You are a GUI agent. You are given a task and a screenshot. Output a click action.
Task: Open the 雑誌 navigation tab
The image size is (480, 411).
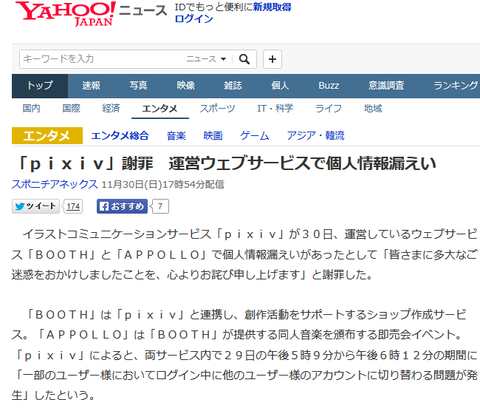[233, 86]
